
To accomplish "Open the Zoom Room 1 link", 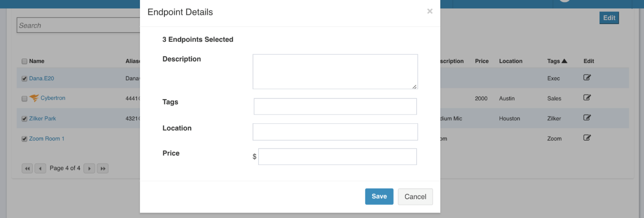I will coord(47,139).
